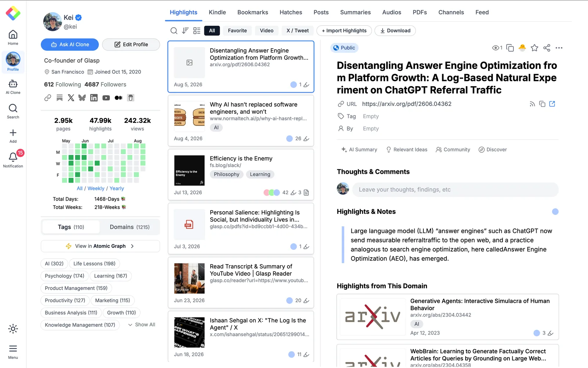
Task: Open the PDFs tab
Action: [420, 12]
